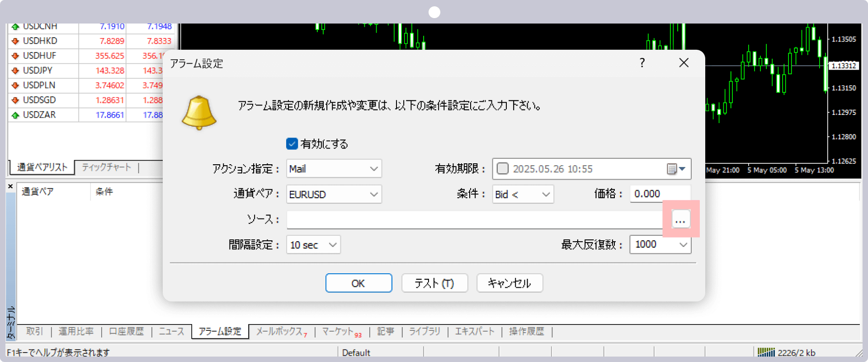
Task: Click the source browse ellipsis button
Action: [680, 219]
